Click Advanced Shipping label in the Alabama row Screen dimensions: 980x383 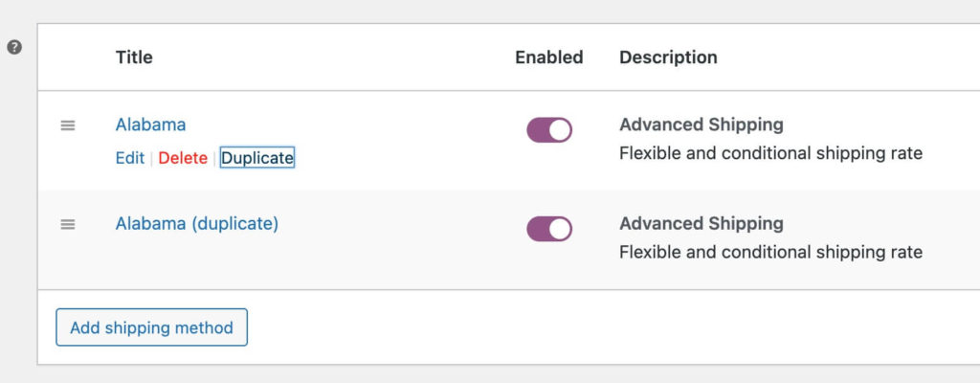pyautogui.click(x=702, y=124)
